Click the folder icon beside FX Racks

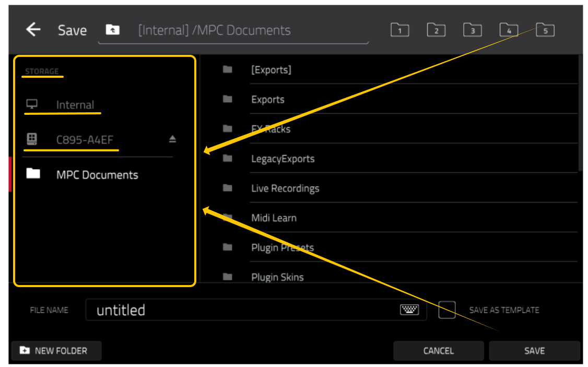click(x=227, y=128)
